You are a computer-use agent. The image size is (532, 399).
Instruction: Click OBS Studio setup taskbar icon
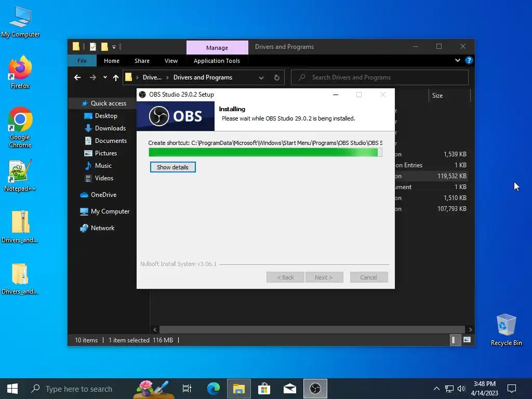click(x=315, y=389)
